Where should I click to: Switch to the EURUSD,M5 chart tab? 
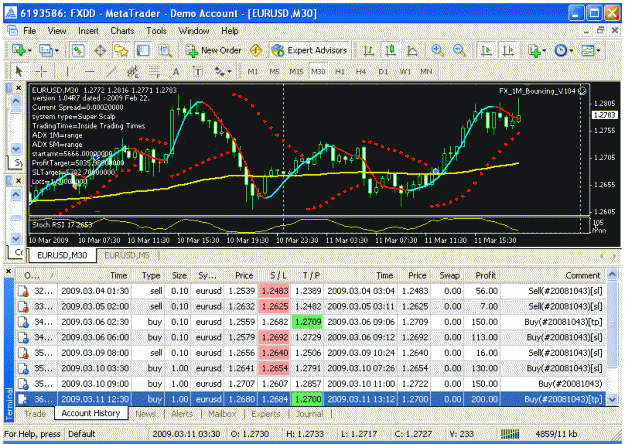point(127,255)
